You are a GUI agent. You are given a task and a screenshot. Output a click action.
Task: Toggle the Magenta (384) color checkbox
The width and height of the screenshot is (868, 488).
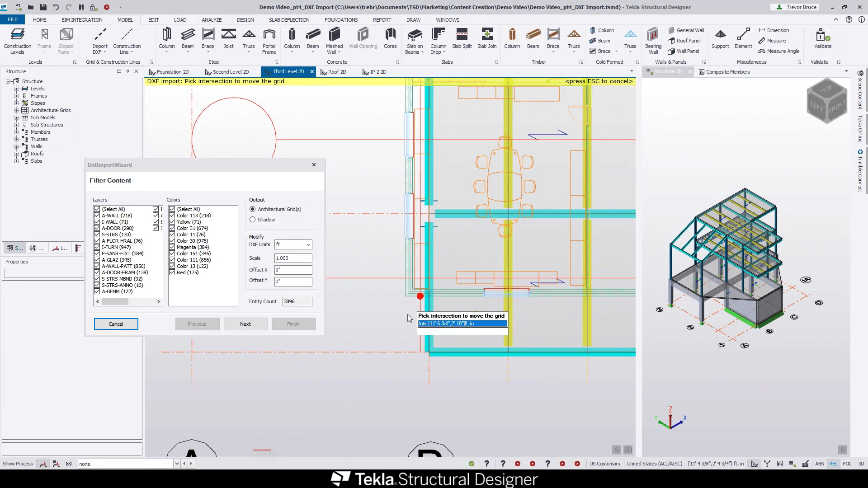tap(172, 247)
